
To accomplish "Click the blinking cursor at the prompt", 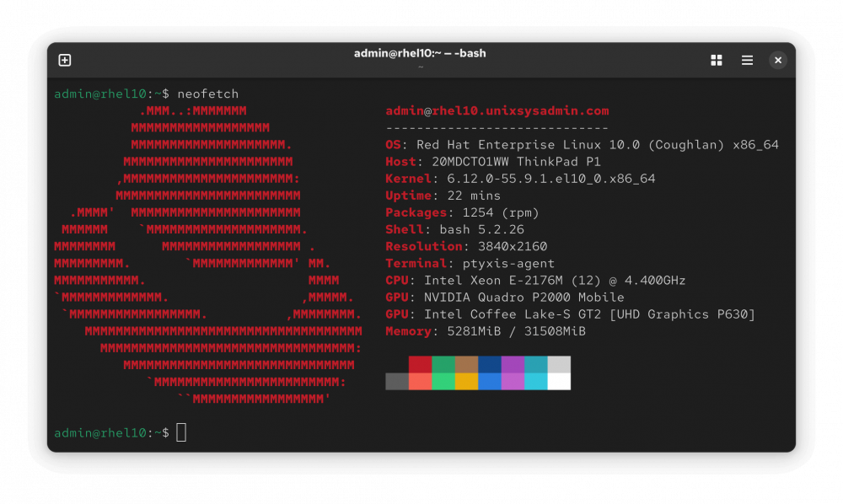I will (x=180, y=432).
